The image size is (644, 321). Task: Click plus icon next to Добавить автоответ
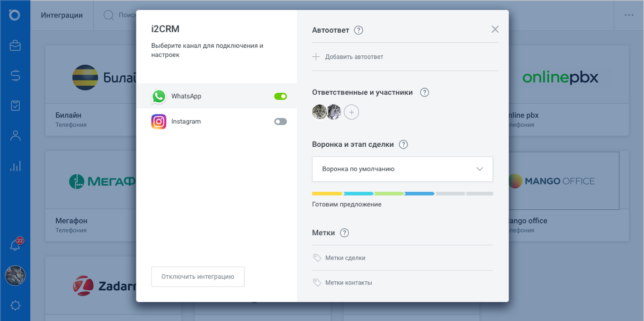(316, 57)
